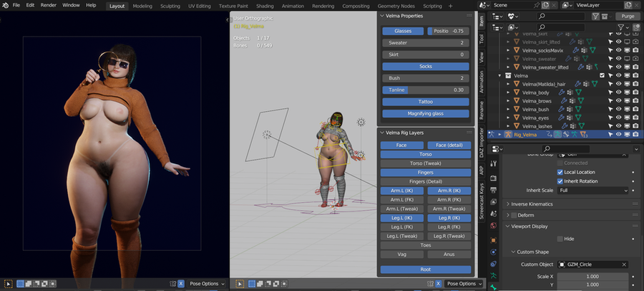Add new view layer via icon next to ViewLayer

click(628, 5)
